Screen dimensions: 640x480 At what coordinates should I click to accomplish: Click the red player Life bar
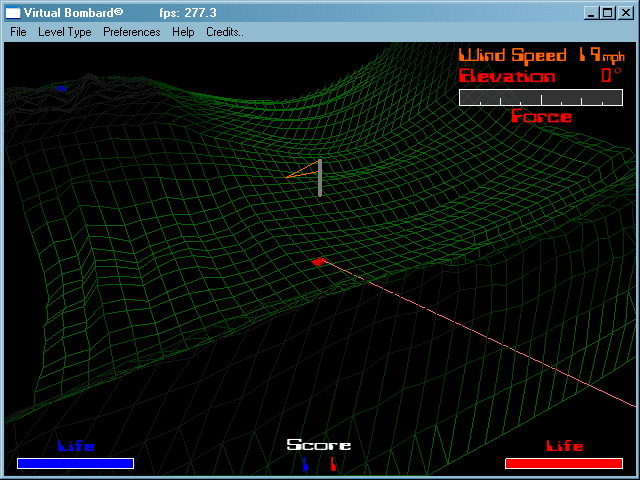coord(564,463)
